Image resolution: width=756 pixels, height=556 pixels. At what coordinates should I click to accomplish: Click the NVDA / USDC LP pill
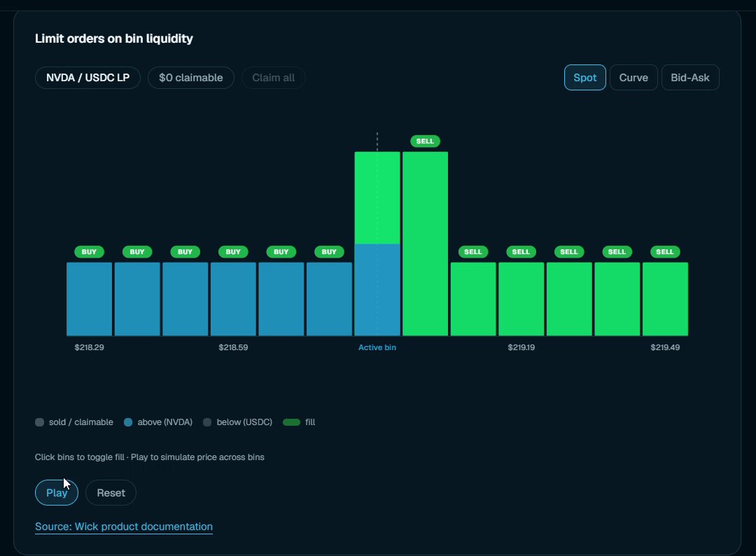(87, 78)
